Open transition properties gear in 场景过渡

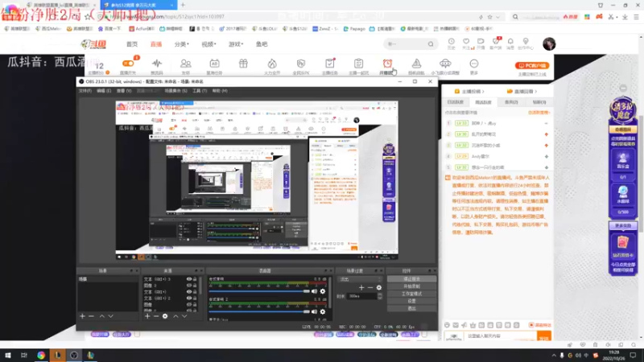[378, 288]
